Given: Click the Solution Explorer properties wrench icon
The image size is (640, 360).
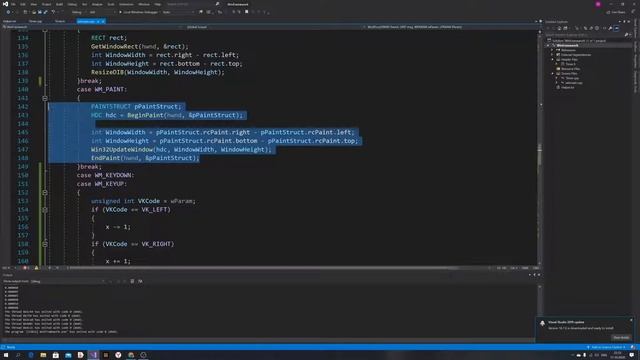Looking at the screenshot, I should pyautogui.click(x=610, y=28).
